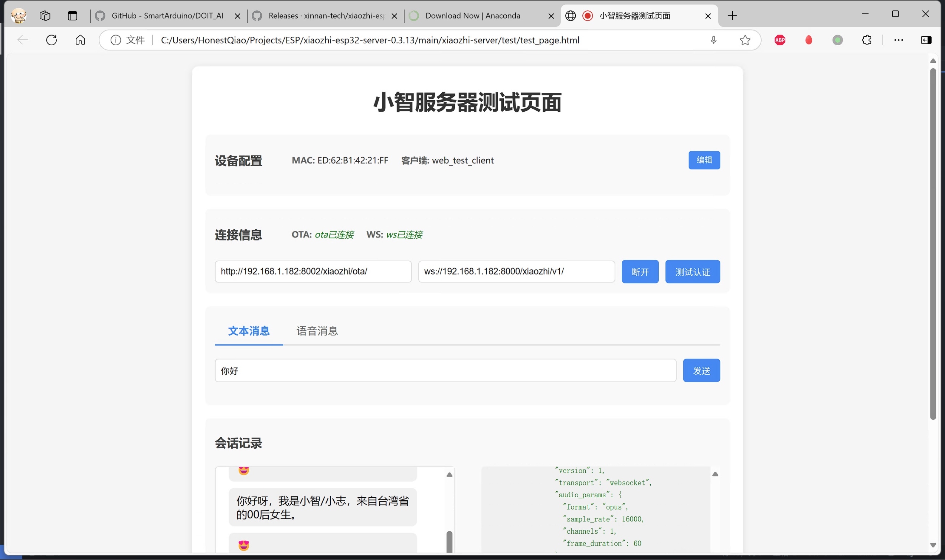Select the 文本消息 tab

(249, 331)
